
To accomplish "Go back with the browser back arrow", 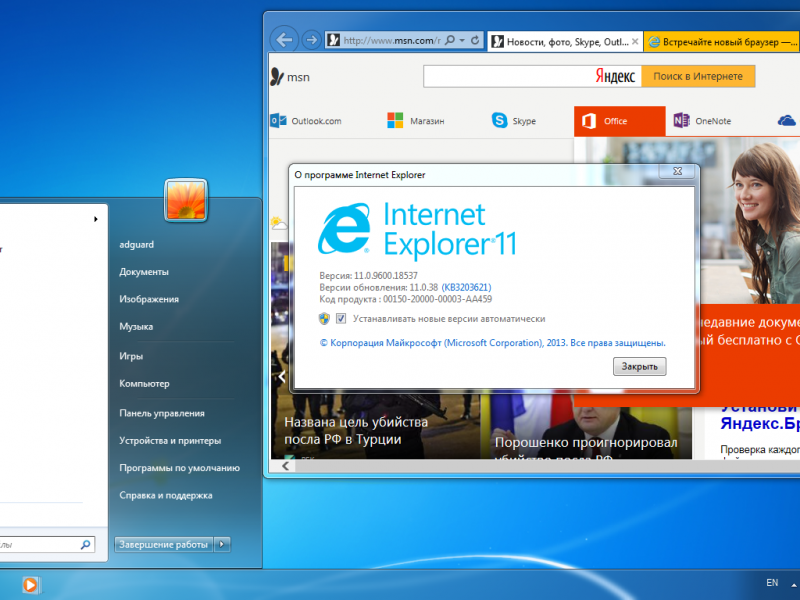I will [284, 40].
